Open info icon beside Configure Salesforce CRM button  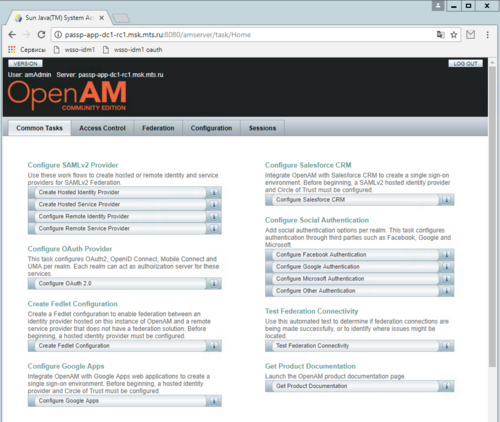click(x=447, y=200)
